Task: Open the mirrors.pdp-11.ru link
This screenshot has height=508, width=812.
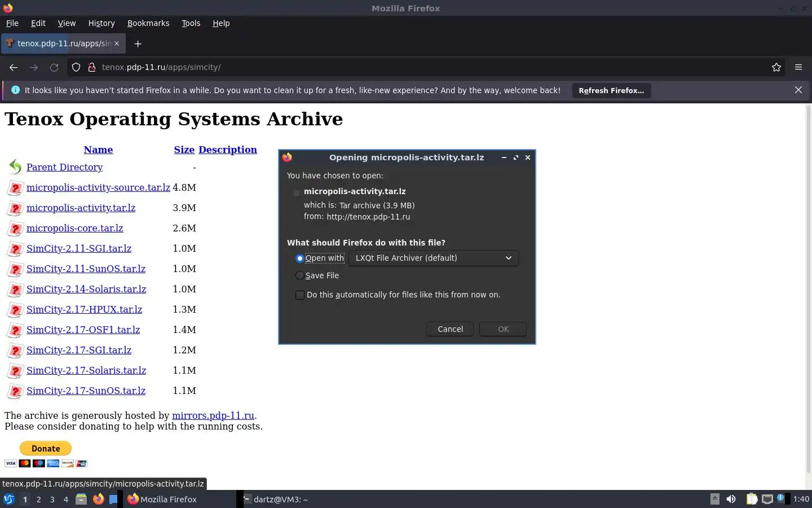Action: pyautogui.click(x=213, y=415)
